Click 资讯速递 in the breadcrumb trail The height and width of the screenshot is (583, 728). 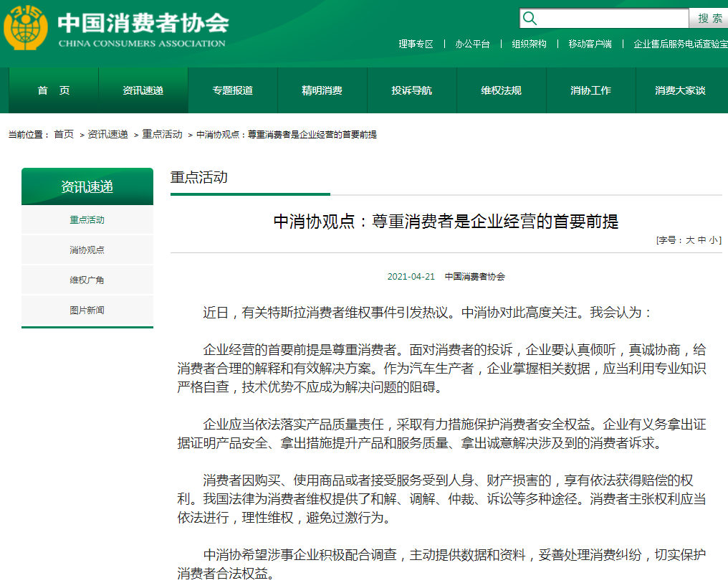[107, 135]
